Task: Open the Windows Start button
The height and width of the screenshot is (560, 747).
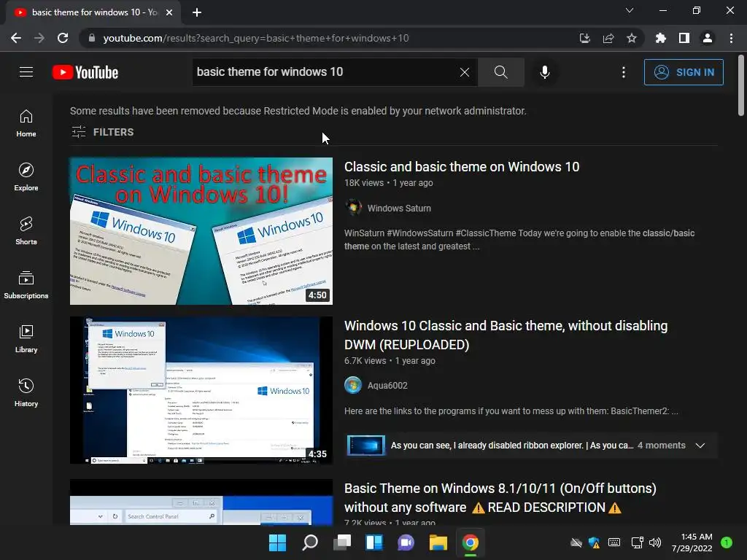Action: pyautogui.click(x=277, y=542)
